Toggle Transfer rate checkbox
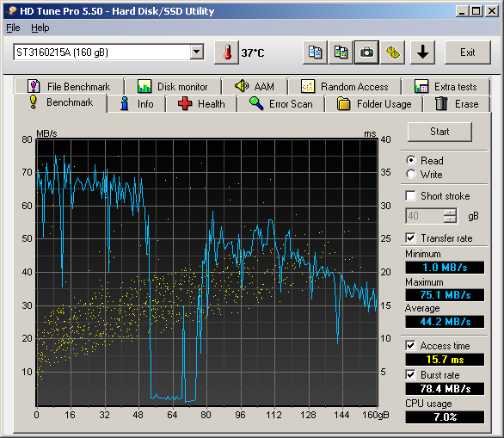This screenshot has height=438, width=504. (410, 238)
